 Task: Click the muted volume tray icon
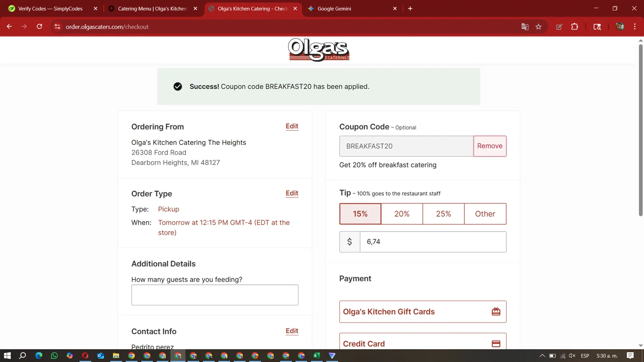coord(572,356)
